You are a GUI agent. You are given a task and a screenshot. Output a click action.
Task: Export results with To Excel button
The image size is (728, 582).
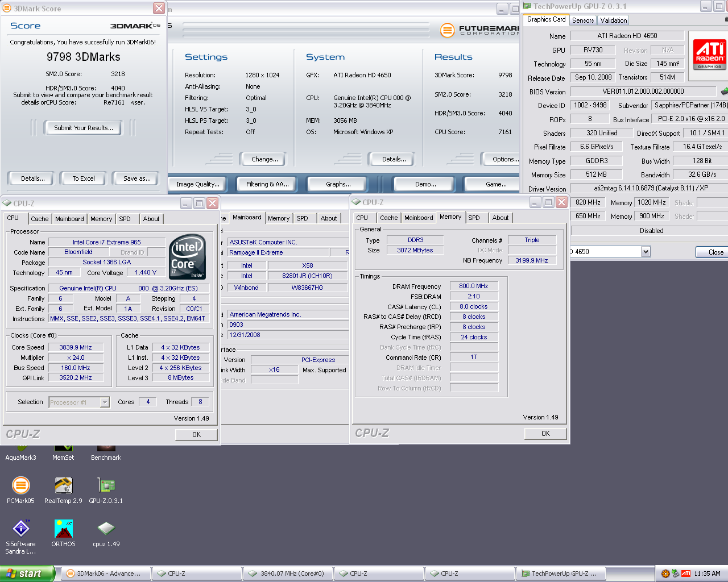tap(84, 178)
